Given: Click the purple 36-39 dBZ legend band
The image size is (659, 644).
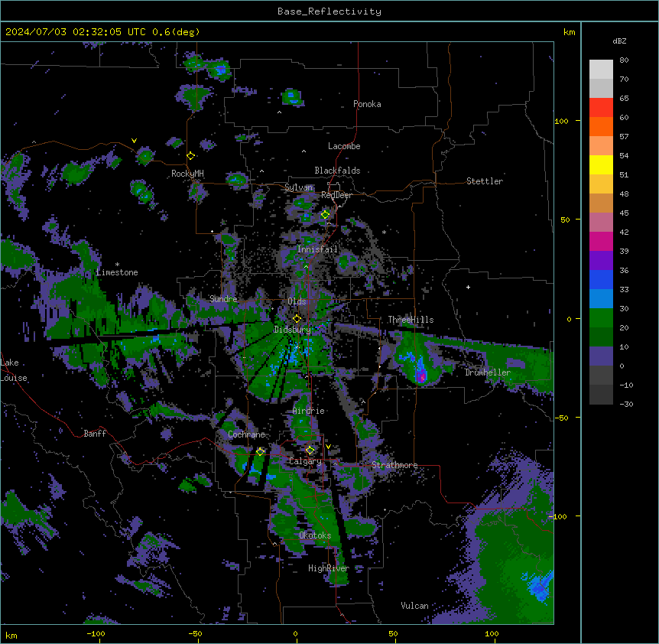Looking at the screenshot, I should click(x=601, y=261).
